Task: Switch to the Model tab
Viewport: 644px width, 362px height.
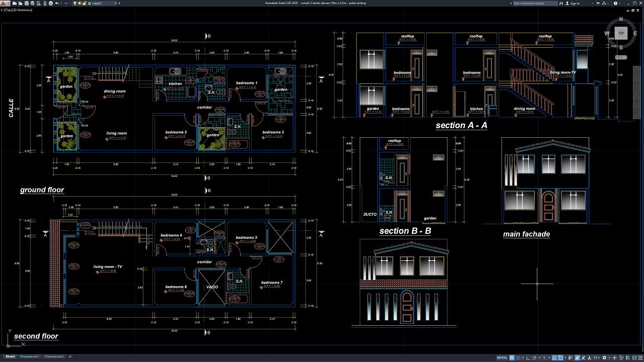Action: point(10,356)
